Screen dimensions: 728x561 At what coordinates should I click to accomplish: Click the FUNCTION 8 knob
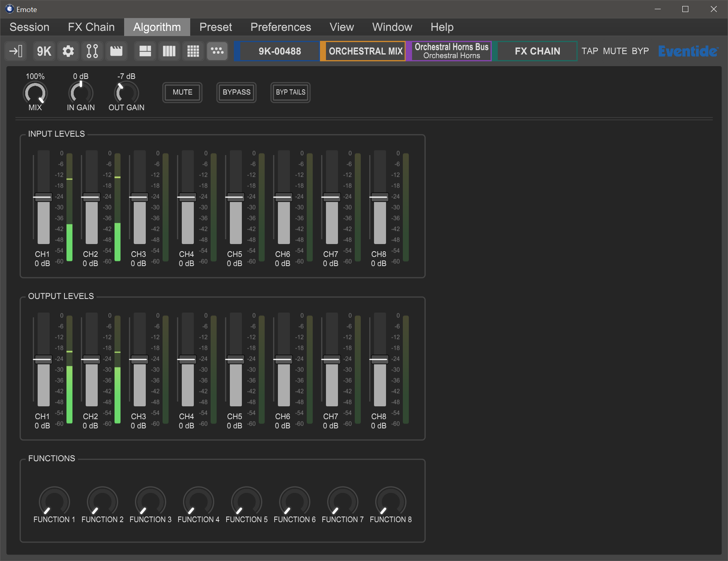tap(391, 501)
